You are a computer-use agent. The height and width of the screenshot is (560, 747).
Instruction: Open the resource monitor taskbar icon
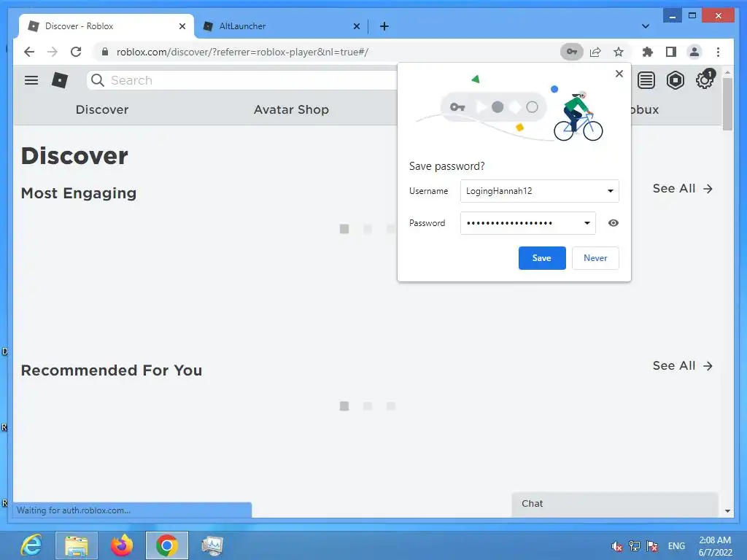tap(212, 545)
